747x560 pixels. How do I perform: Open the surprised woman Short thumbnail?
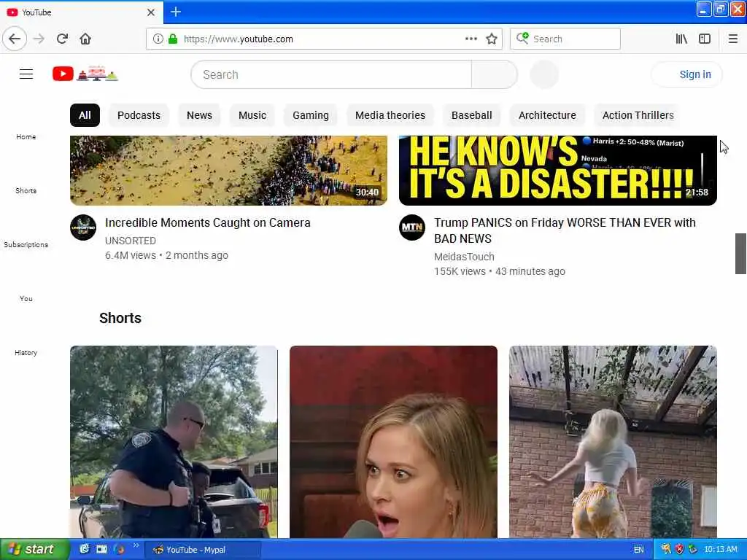coord(393,442)
